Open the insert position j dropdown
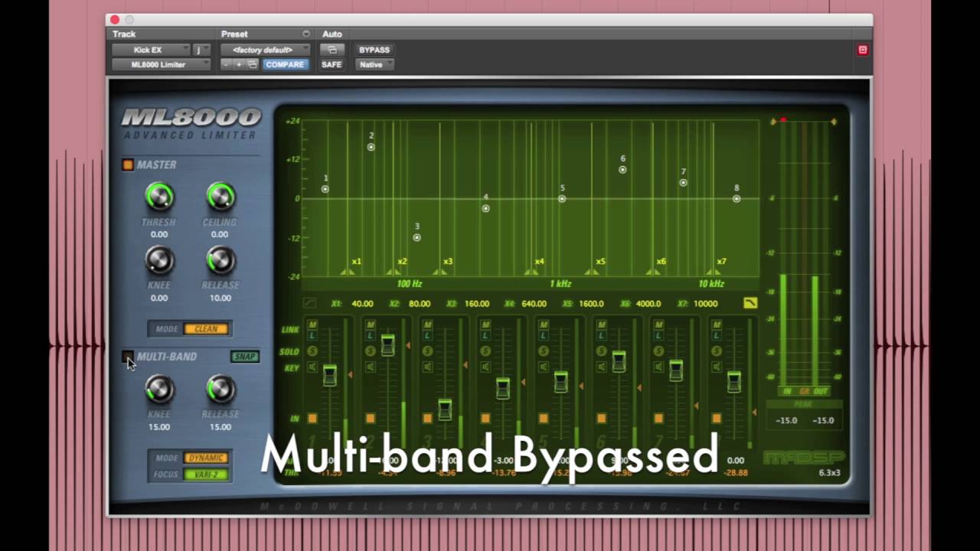The height and width of the screenshot is (551, 980). 201,50
